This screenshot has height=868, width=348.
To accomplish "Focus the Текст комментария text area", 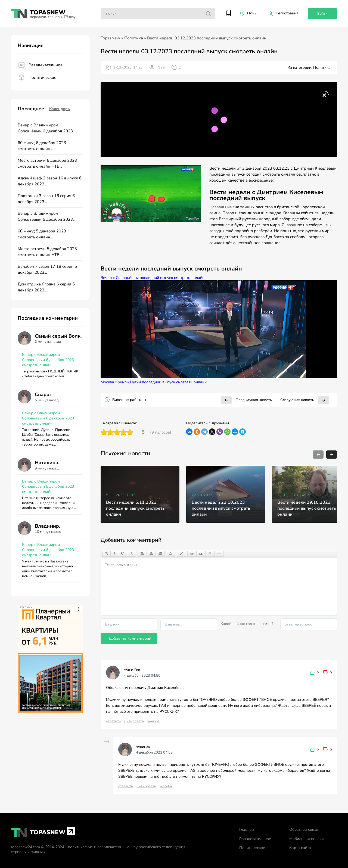I will click(219, 587).
